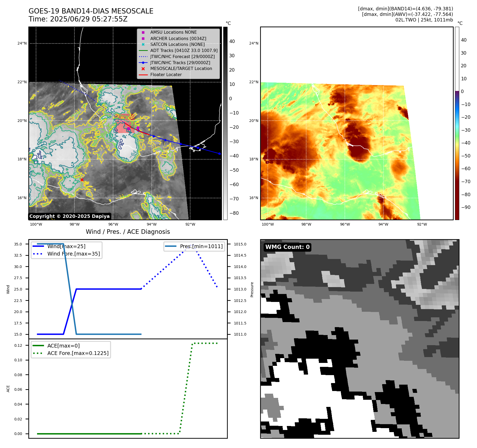Click the grayscale temperature colorbar of left map
This screenshot has width=477, height=448.
point(225,123)
